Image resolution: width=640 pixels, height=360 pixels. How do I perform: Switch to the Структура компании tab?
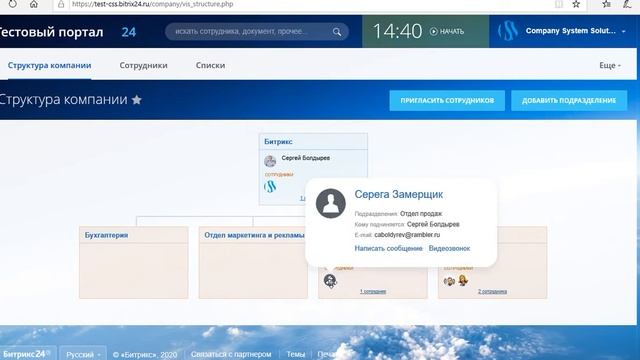[x=49, y=65]
